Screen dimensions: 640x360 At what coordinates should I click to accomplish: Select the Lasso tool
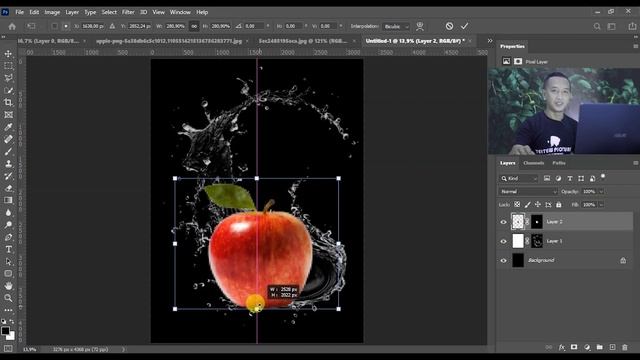click(x=8, y=78)
